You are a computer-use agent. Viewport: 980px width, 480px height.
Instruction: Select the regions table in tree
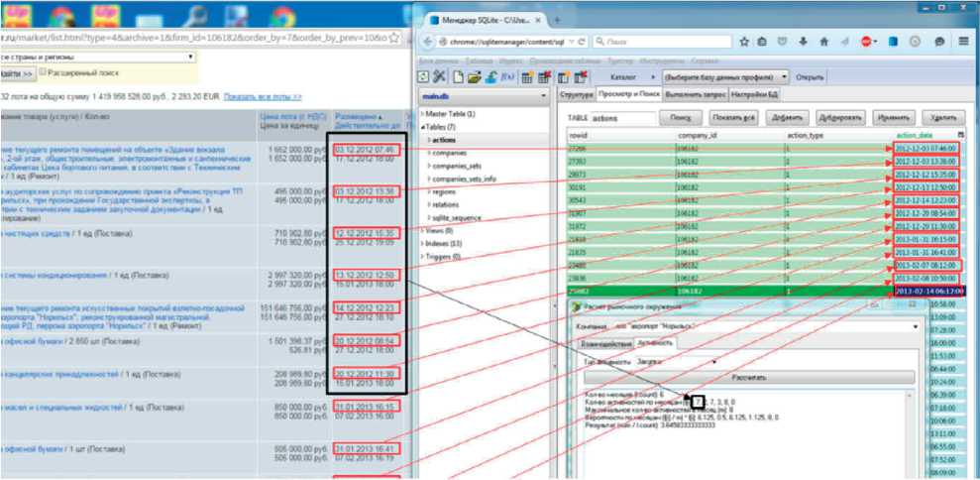point(443,191)
